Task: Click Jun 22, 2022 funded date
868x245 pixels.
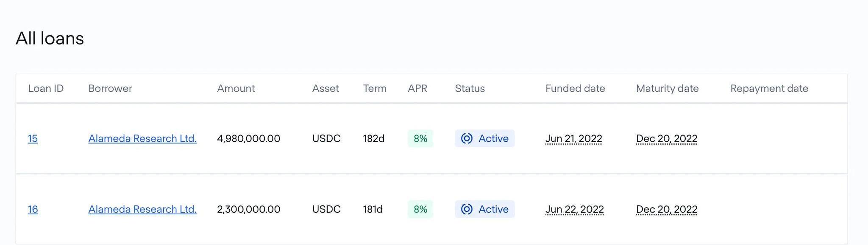Action: point(574,209)
